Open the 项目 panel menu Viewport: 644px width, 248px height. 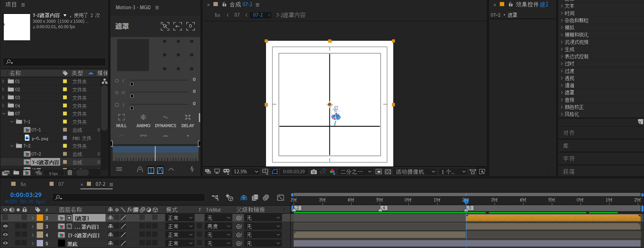point(23,5)
